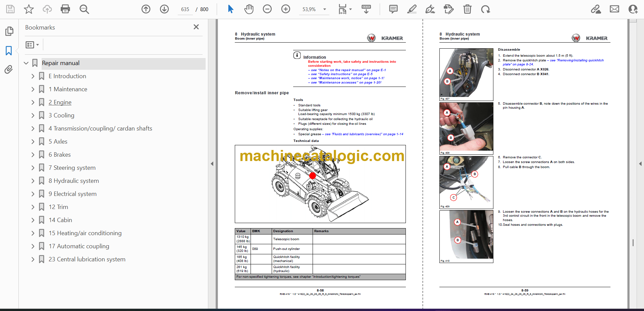Viewport: 644px width, 311px height.
Task: Open the bookmark options menu
Action: coord(32,45)
